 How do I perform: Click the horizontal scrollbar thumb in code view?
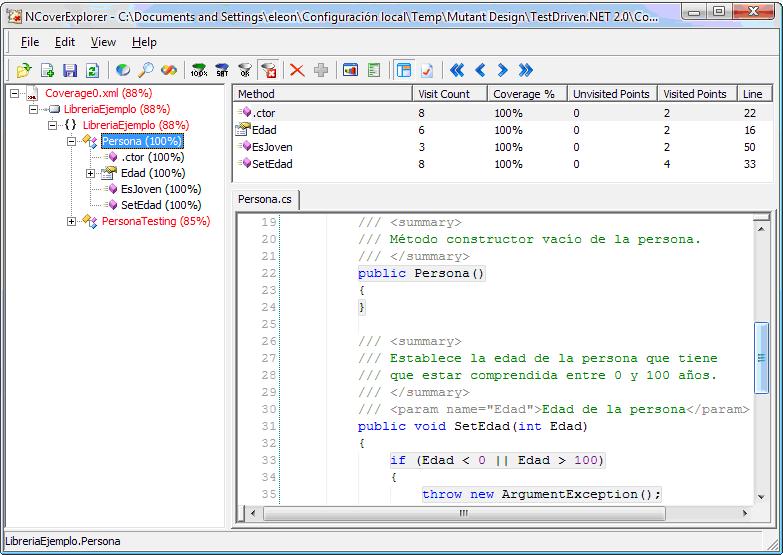pyautogui.click(x=464, y=513)
